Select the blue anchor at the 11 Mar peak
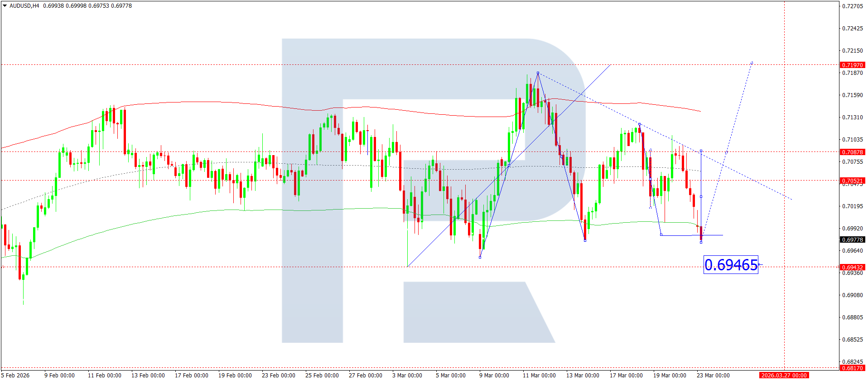This screenshot has width=868, height=381. click(538, 73)
